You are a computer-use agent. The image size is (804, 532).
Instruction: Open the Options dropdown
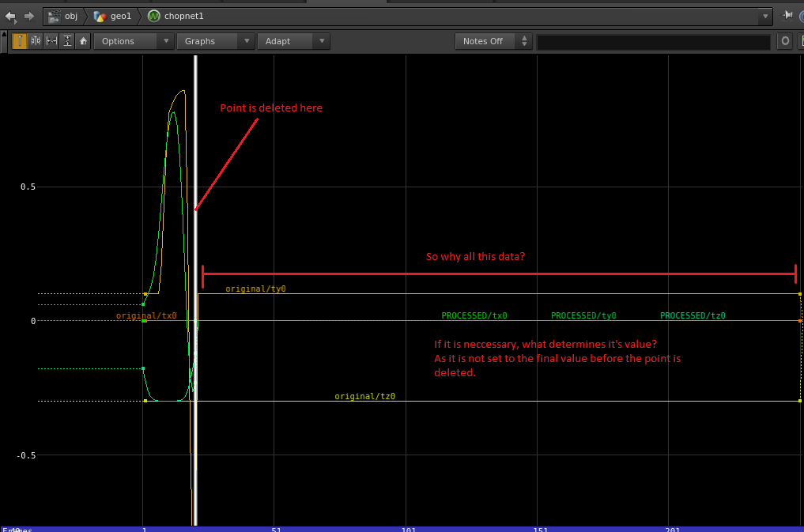134,41
